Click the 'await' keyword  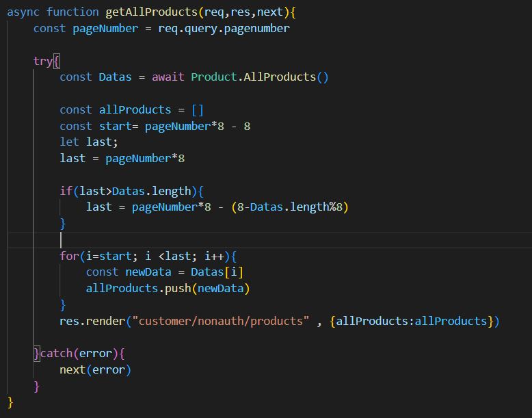tap(168, 77)
